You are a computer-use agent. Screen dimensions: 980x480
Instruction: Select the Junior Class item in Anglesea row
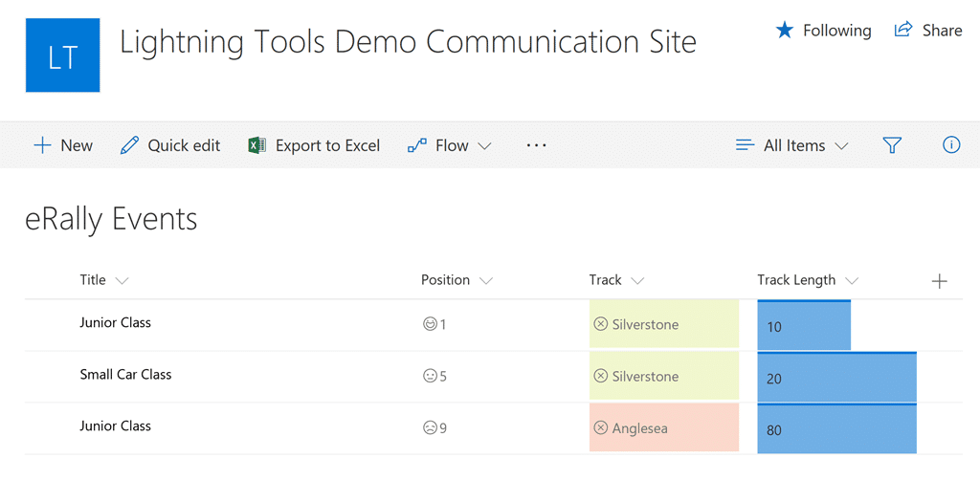coord(115,426)
